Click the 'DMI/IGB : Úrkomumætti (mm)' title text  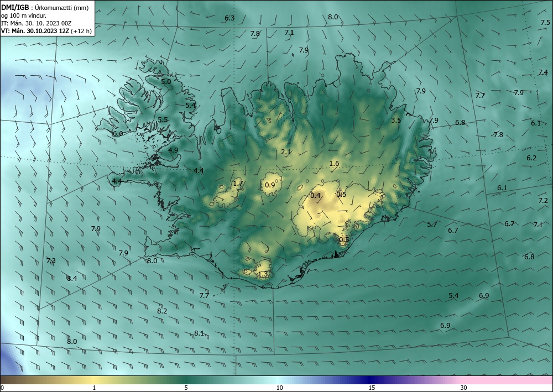coord(45,8)
